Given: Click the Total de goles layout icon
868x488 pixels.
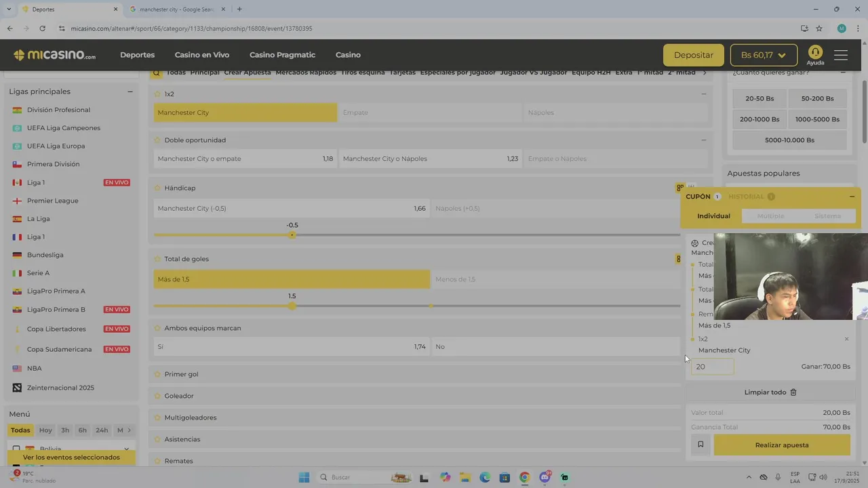Looking at the screenshot, I should pos(678,259).
